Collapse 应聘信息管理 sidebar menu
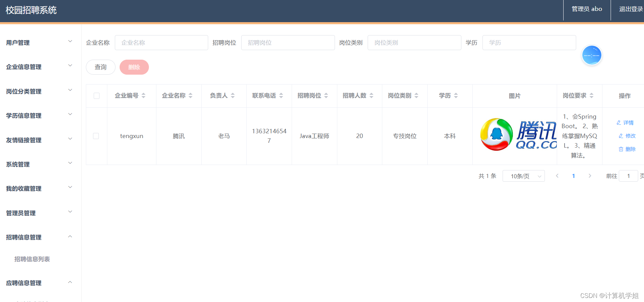The height and width of the screenshot is (302, 644). [x=41, y=283]
